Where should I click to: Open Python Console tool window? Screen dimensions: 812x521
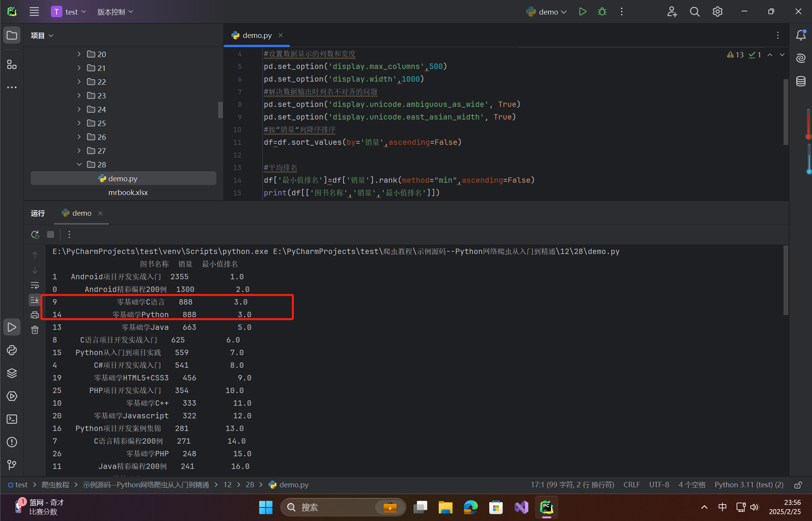(x=12, y=350)
